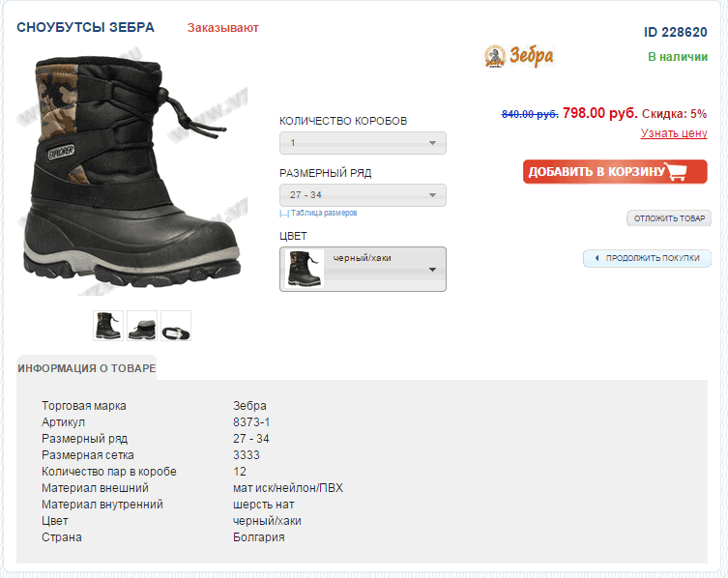Select first thumbnail of boot side view
The width and height of the screenshot is (728, 578).
click(x=108, y=326)
